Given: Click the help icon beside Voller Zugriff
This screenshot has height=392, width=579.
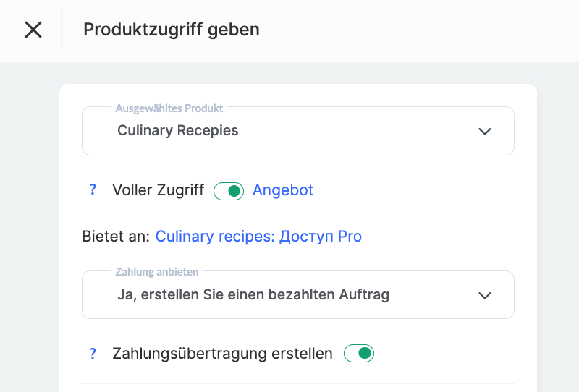Looking at the screenshot, I should point(93,190).
